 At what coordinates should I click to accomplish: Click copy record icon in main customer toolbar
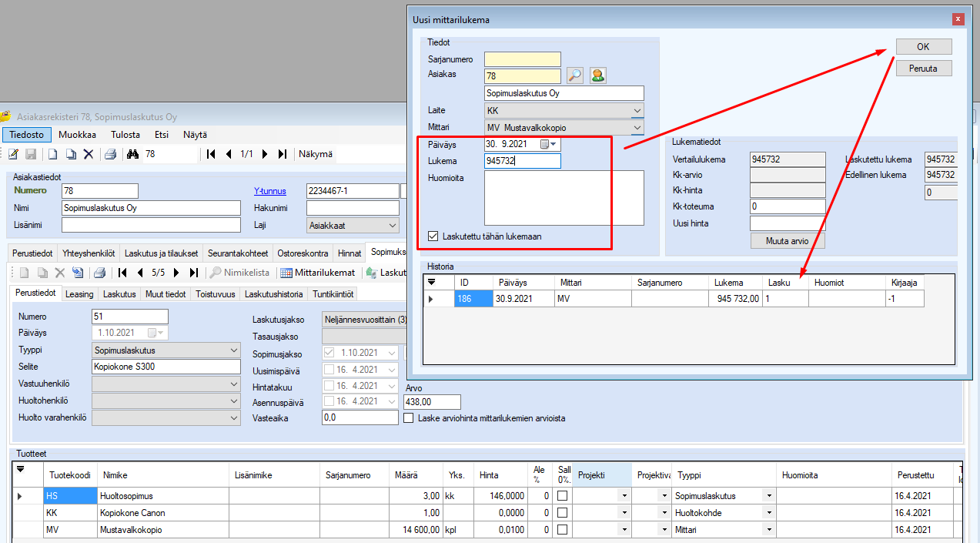(71, 154)
